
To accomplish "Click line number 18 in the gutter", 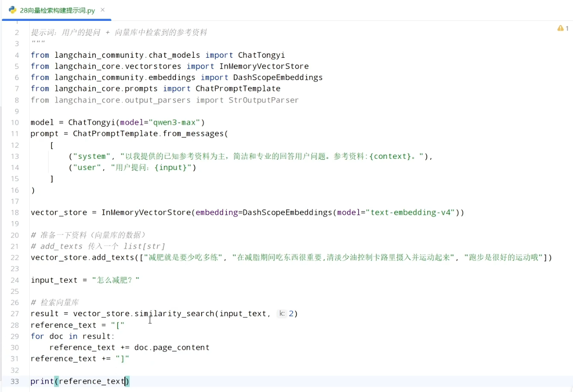I will (15, 213).
